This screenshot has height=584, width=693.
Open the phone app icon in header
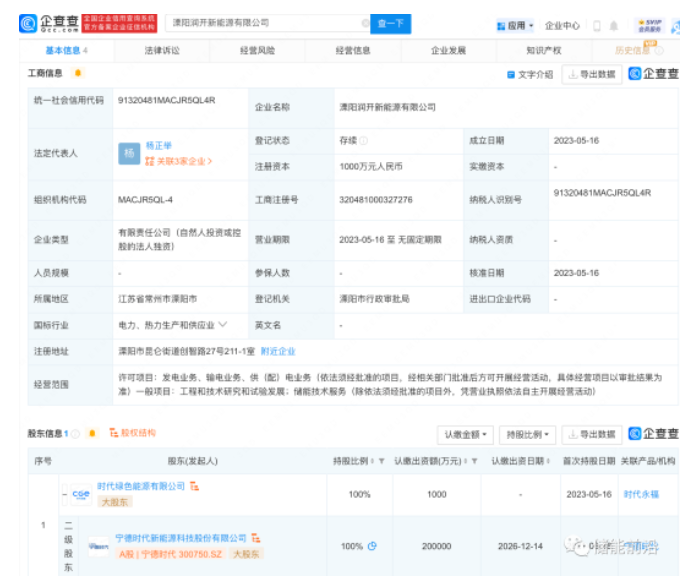[x=597, y=26]
